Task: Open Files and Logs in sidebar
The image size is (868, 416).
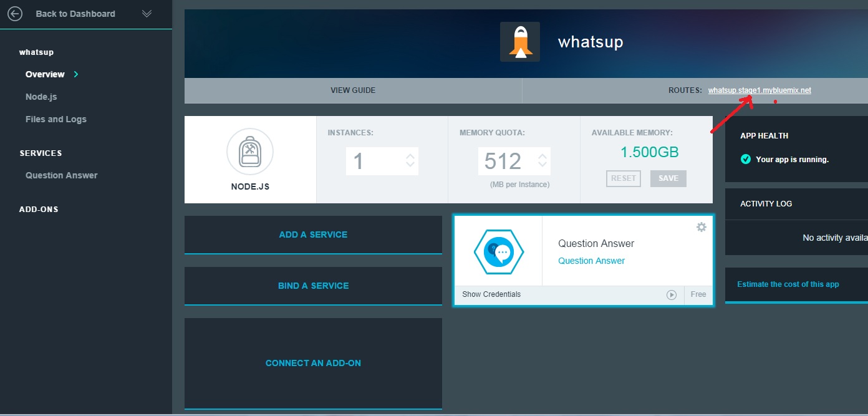Action: 56,119
